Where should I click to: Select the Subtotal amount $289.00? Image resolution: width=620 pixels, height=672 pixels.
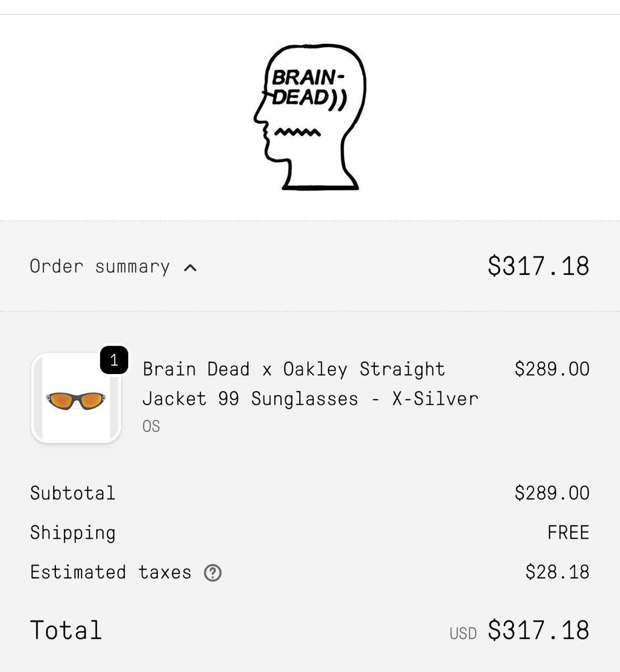coord(552,493)
